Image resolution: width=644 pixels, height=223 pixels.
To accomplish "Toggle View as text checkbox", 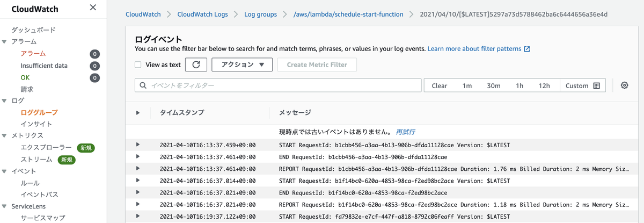I will [x=138, y=64].
